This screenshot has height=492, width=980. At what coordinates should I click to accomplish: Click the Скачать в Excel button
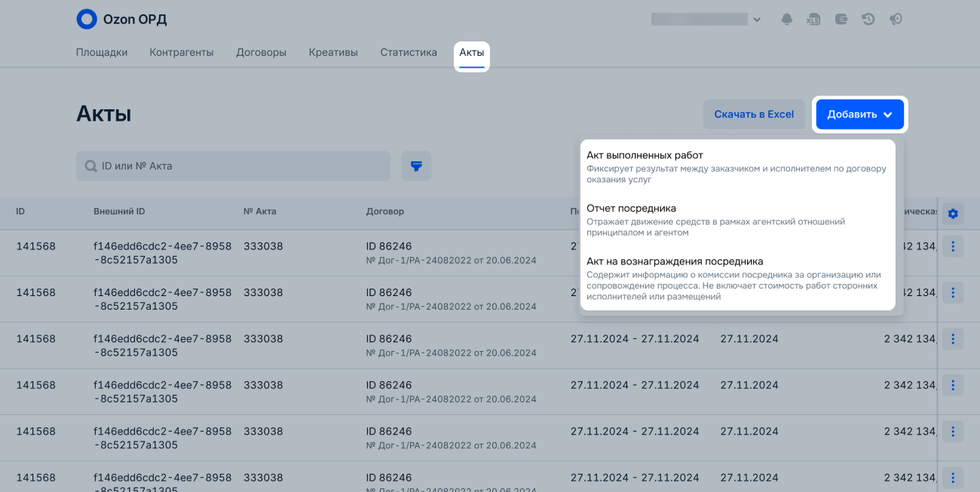point(754,115)
